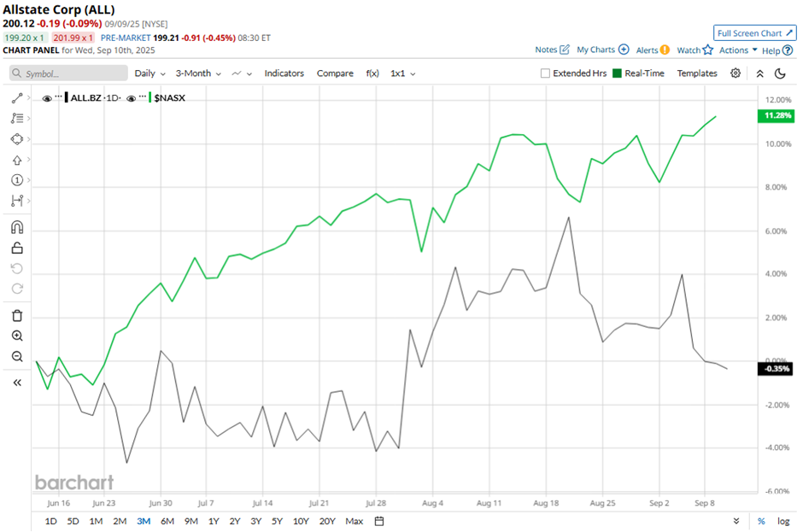Screen dimensions: 803x532
Task: Open the 1x1 grid layout dropdown
Action: pyautogui.click(x=402, y=73)
